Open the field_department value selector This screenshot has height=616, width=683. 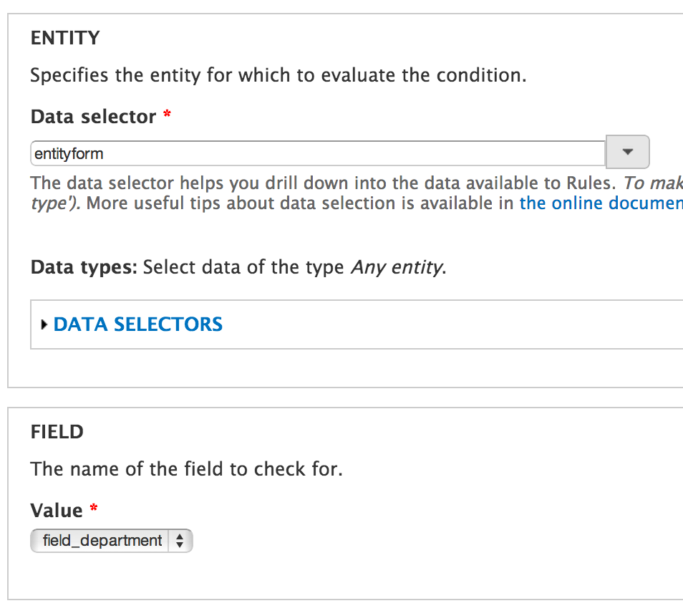click(x=111, y=541)
